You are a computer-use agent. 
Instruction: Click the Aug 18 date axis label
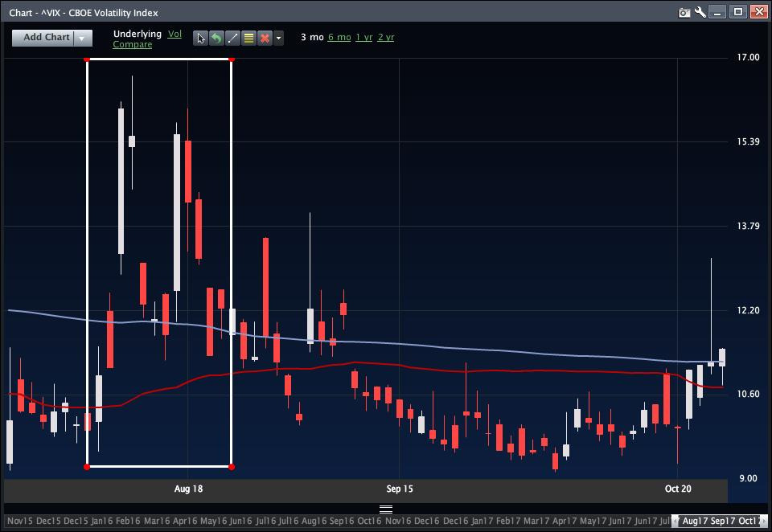click(188, 489)
